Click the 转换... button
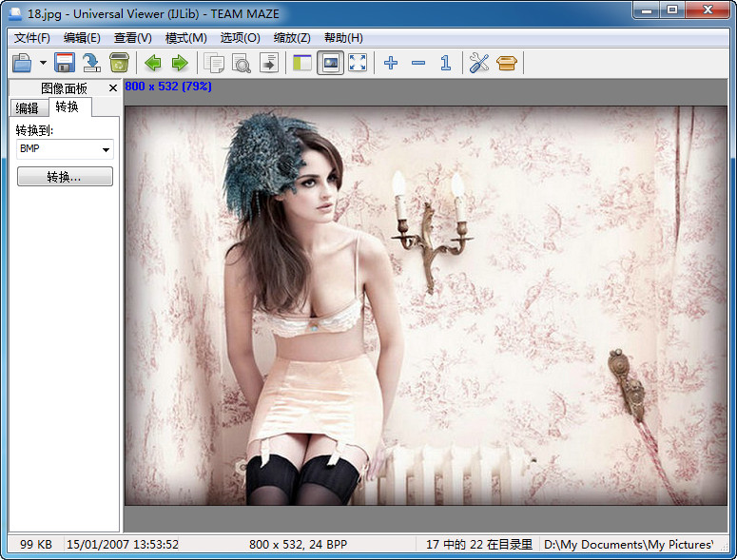737x560 pixels. click(x=65, y=177)
